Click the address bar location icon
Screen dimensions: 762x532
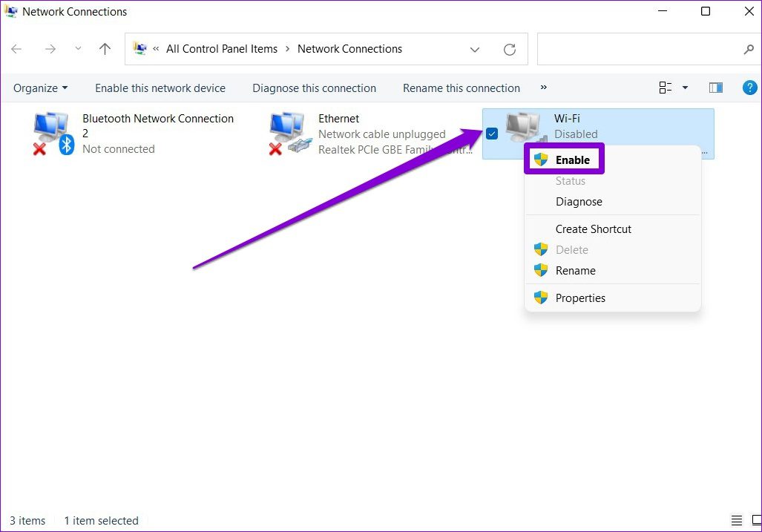coord(140,48)
